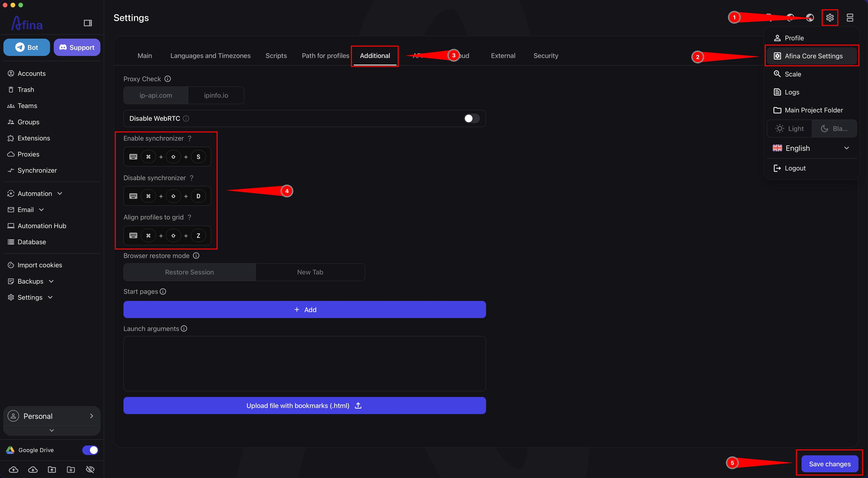Click the Bot button
The width and height of the screenshot is (868, 478).
[27, 47]
